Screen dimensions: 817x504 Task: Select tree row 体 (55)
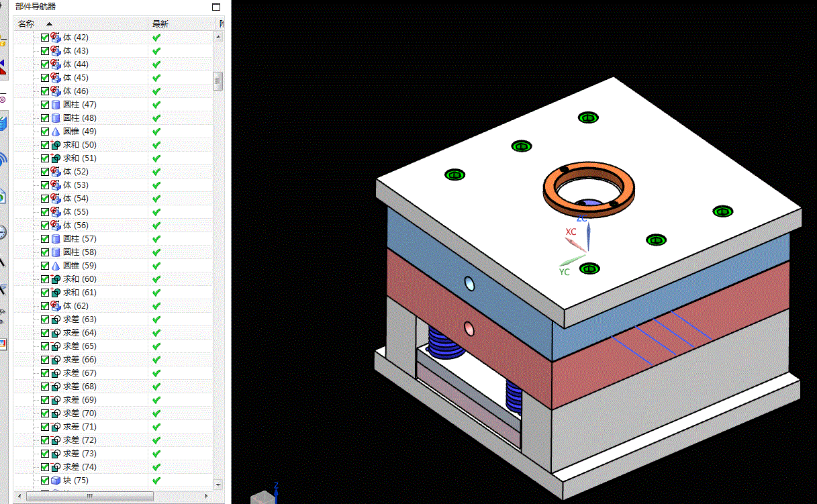pos(113,212)
